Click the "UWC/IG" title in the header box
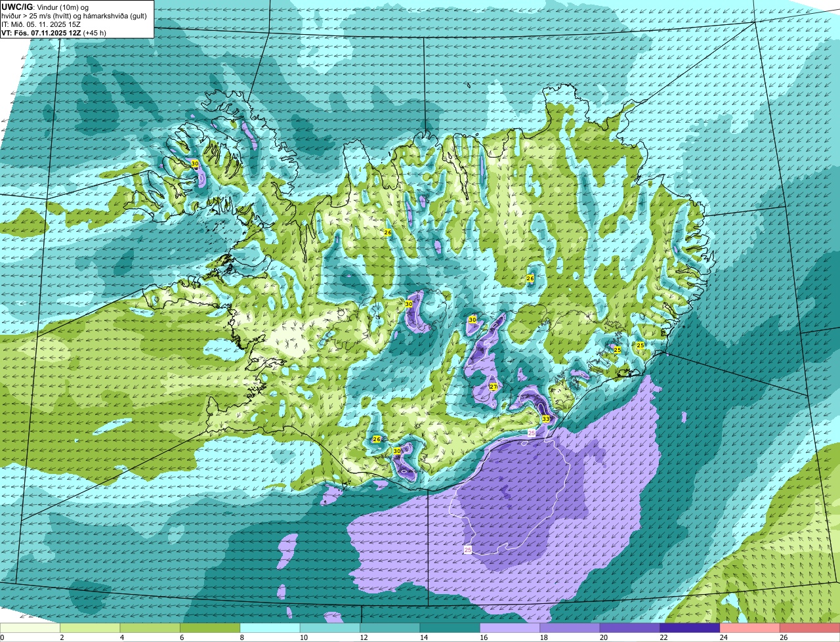The image size is (840, 642). coord(17,7)
